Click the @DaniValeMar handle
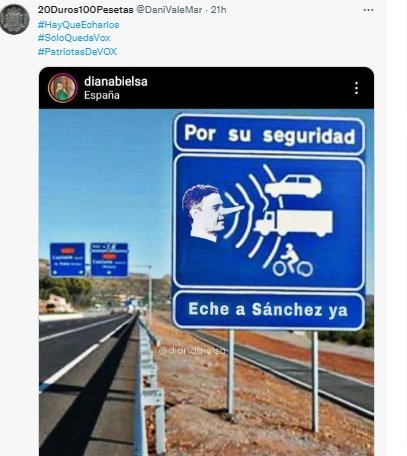Viewport: 407px width, 456px height. (169, 10)
